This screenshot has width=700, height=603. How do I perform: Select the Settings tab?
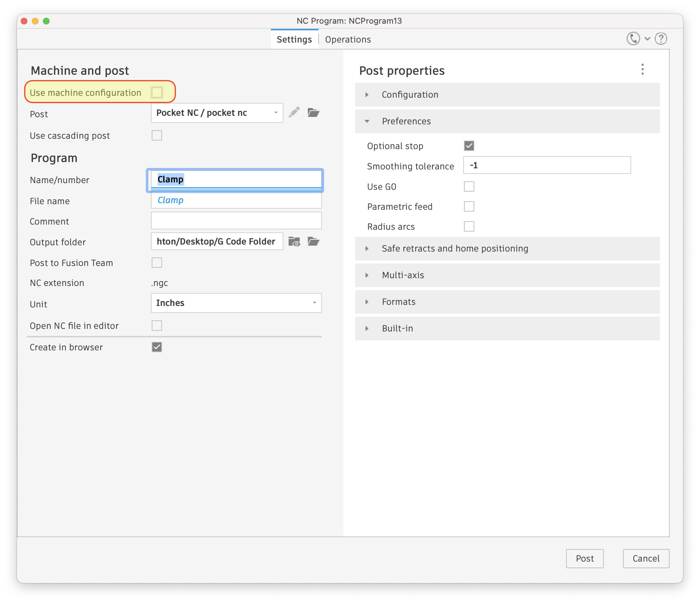[294, 39]
